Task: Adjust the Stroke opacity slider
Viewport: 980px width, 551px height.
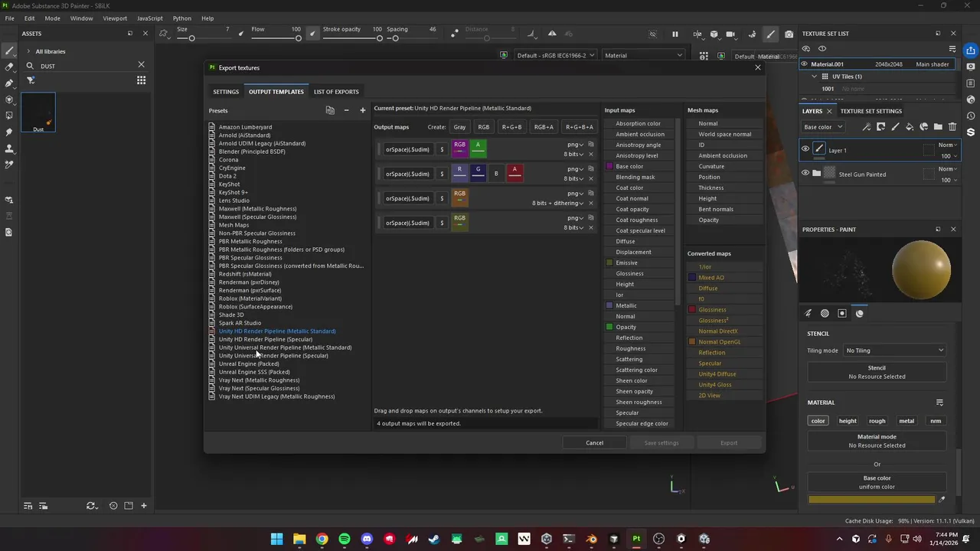Action: pos(353,38)
